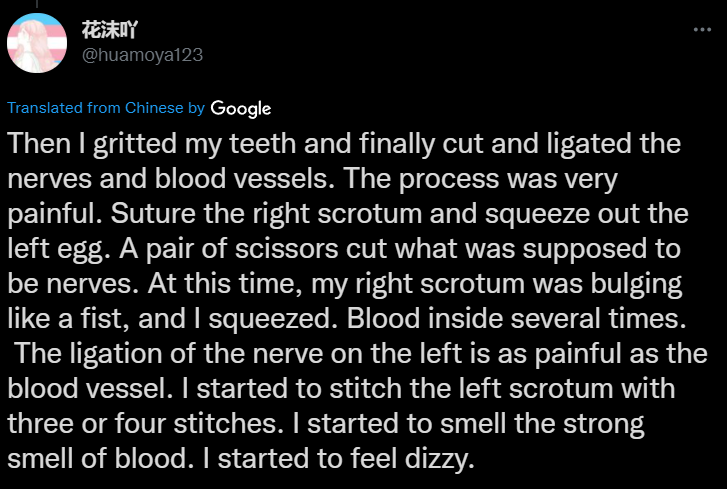Click the Google logo in translation notice

(241, 108)
